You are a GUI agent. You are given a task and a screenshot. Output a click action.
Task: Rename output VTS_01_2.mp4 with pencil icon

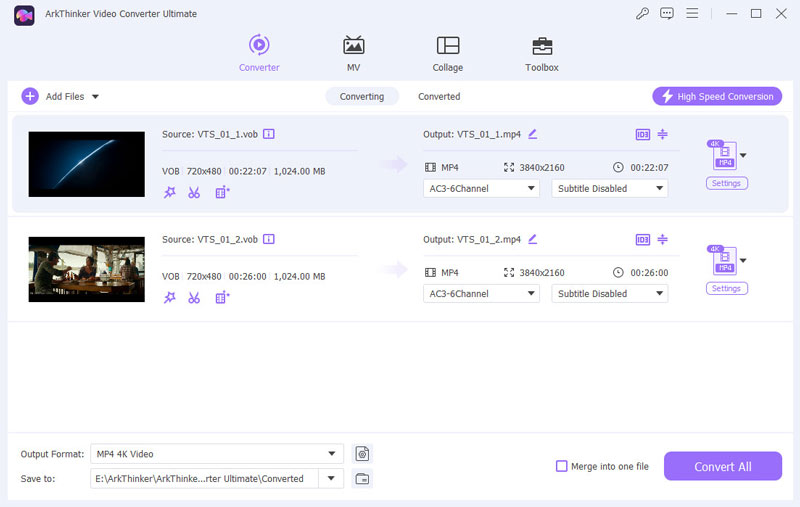533,239
